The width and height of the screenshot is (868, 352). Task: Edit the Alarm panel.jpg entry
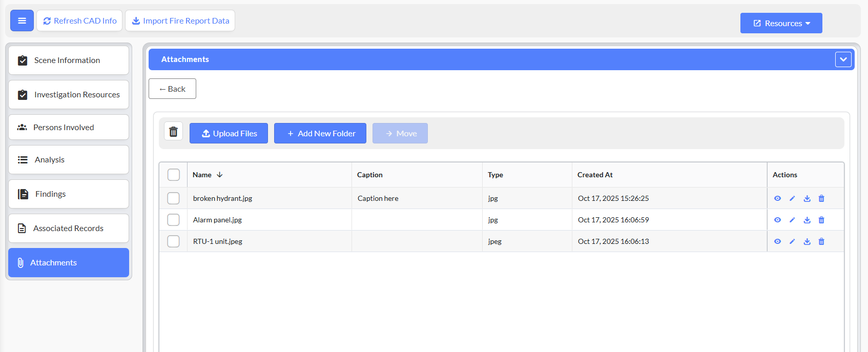click(792, 220)
